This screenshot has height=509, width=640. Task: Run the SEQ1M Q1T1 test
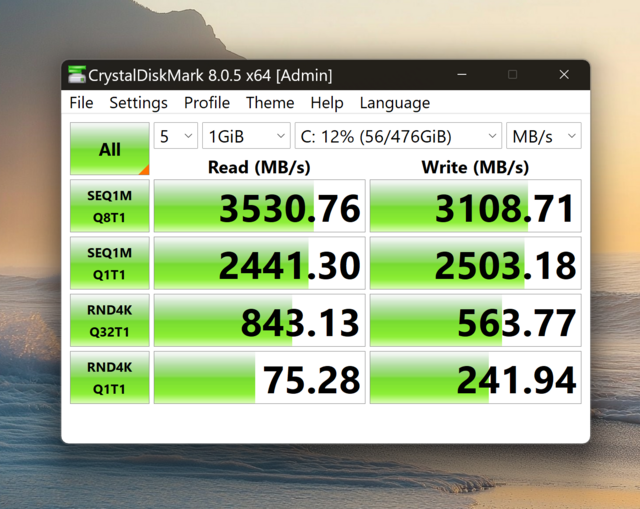tap(109, 264)
